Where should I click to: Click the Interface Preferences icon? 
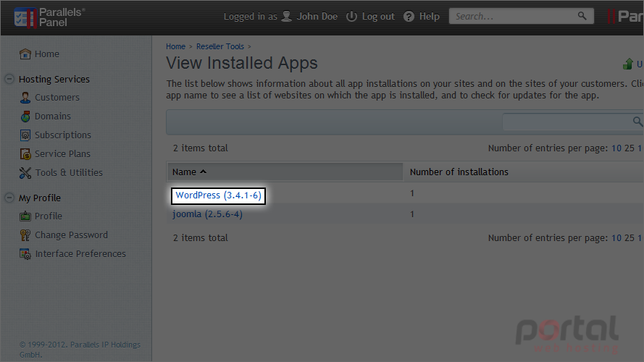(x=25, y=254)
